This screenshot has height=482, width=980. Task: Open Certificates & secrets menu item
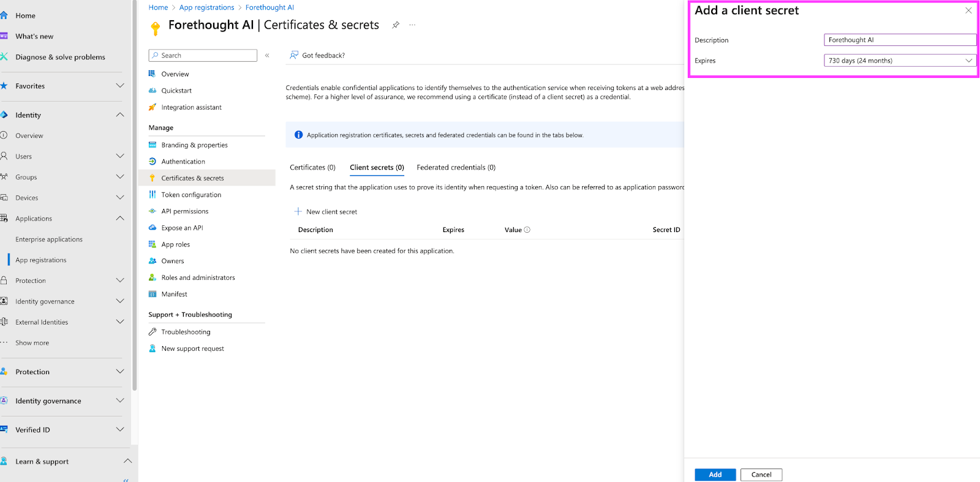click(x=207, y=178)
